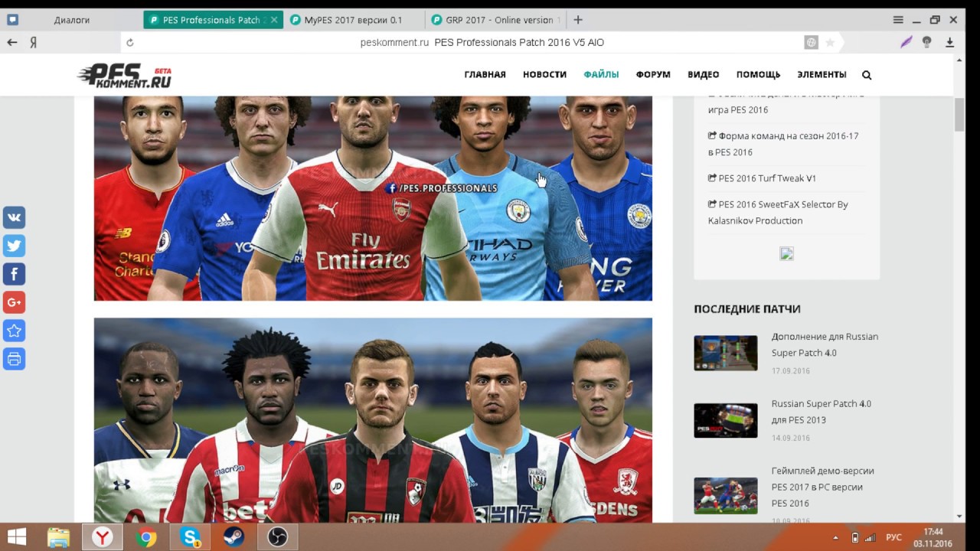This screenshot has width=980, height=551.
Task: Open 'Russian Super Patch 4.0 для PES 2013'
Action: 821,412
